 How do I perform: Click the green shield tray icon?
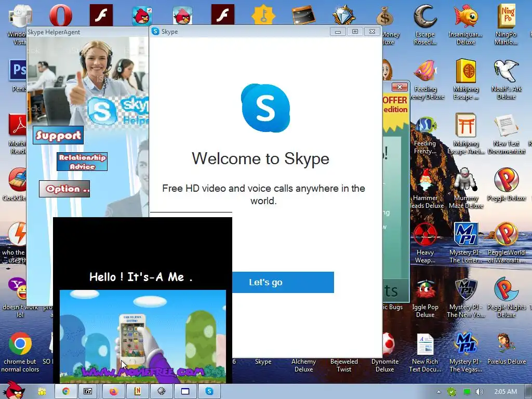[451, 392]
